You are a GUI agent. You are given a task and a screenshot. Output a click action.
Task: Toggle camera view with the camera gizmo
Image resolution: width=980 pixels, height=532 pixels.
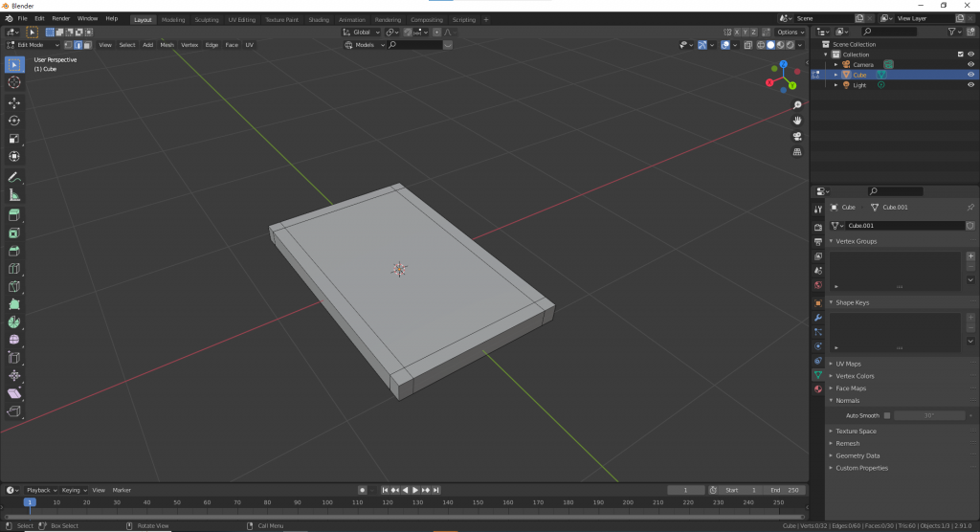coord(797,136)
